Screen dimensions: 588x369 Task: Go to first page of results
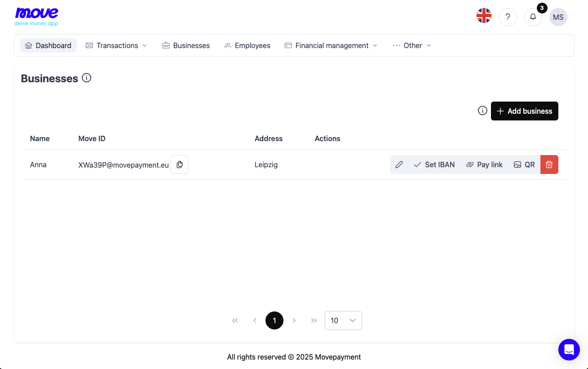235,320
